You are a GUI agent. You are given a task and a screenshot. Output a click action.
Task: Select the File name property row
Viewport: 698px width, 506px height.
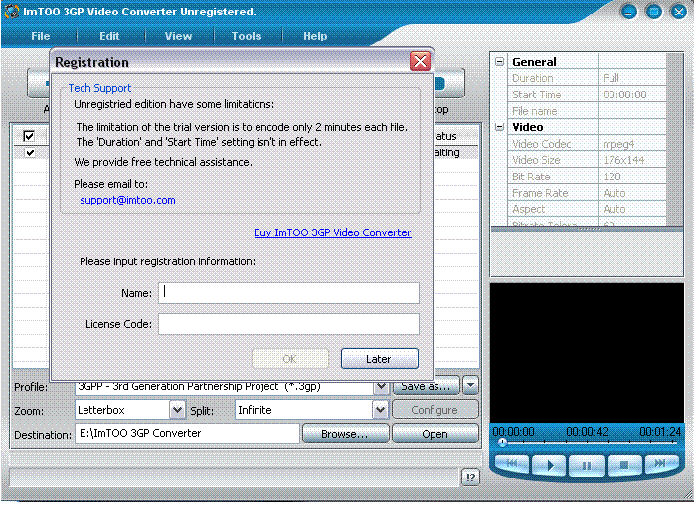tap(587, 111)
